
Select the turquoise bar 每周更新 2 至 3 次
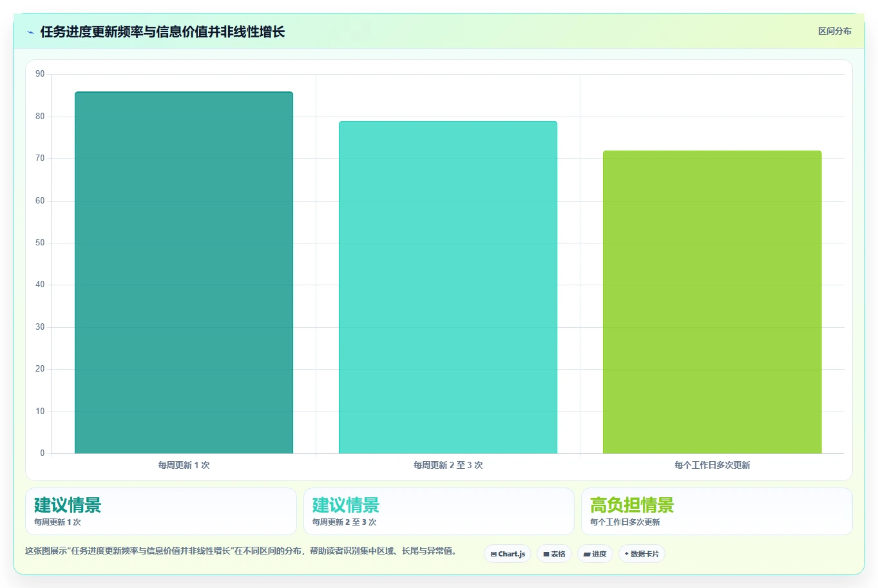click(448, 287)
